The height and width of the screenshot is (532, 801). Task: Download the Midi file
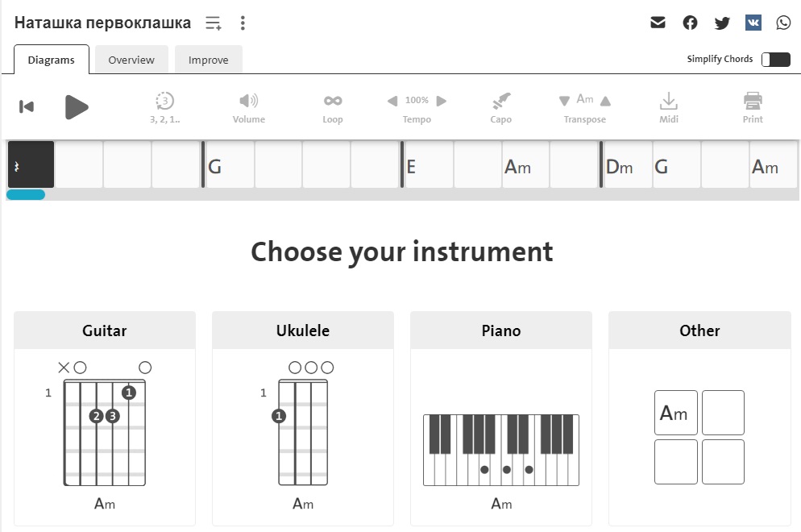[669, 108]
